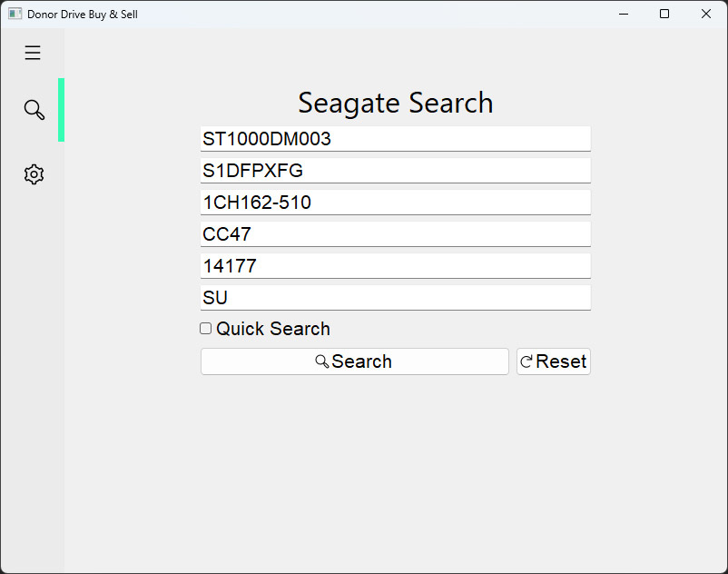728x574 pixels.
Task: Open settings via the gear icon
Action: point(34,174)
